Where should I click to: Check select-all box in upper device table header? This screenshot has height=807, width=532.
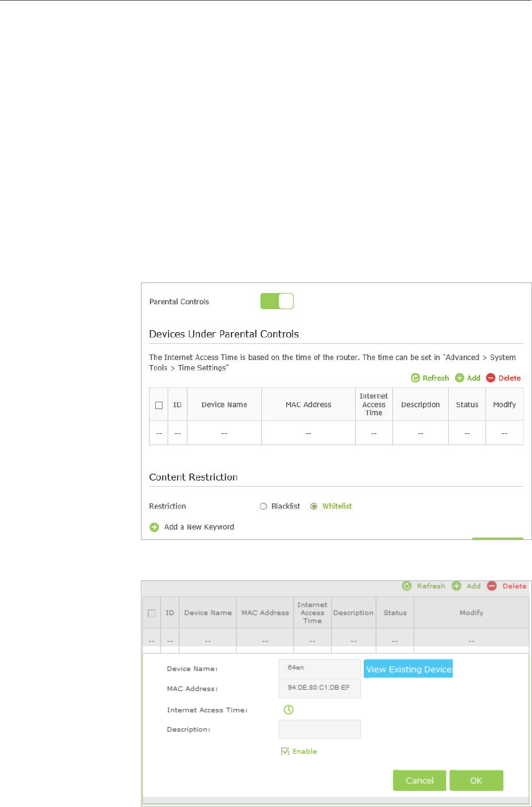(159, 405)
